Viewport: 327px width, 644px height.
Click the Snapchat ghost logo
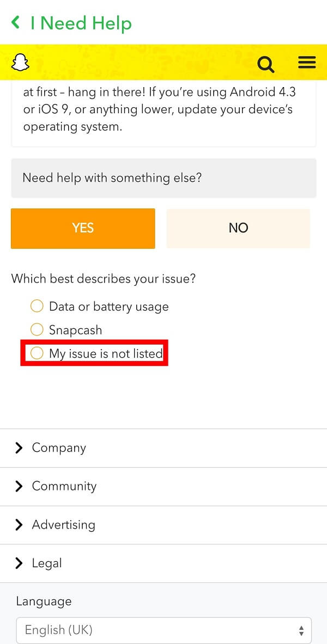click(x=20, y=62)
